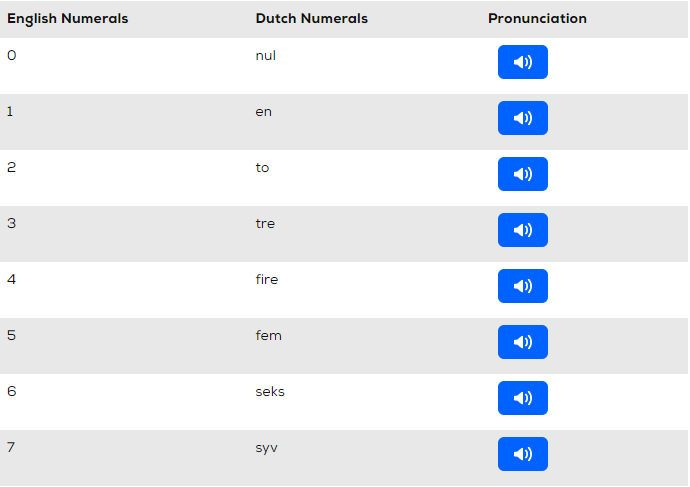Click the Dutch Numerals column header
Image resolution: width=690 pixels, height=487 pixels.
(x=312, y=18)
